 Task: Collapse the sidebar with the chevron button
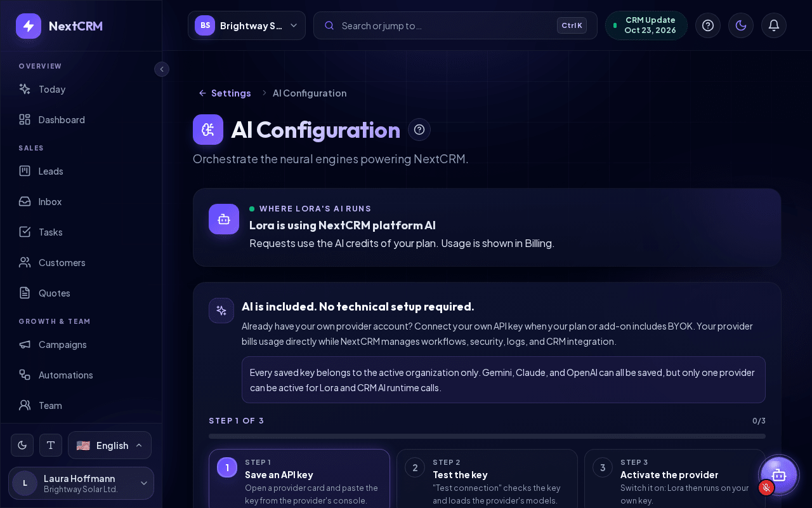[x=162, y=69]
